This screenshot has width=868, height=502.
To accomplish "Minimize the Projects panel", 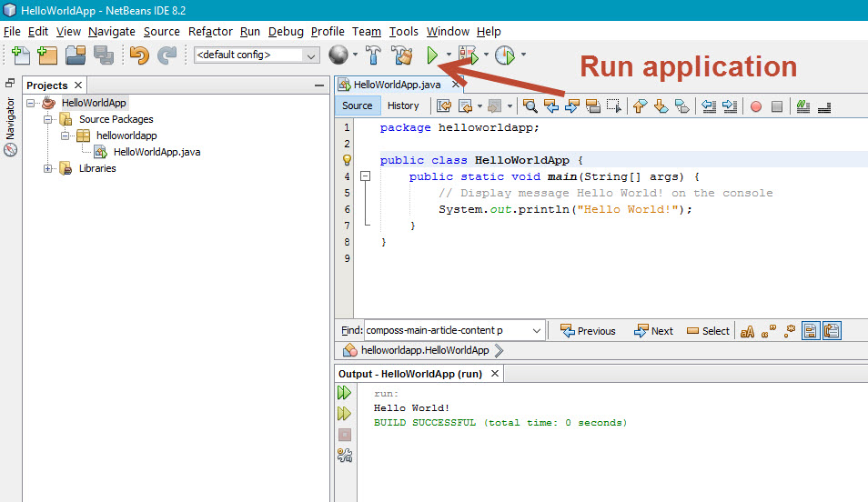I will [318, 85].
